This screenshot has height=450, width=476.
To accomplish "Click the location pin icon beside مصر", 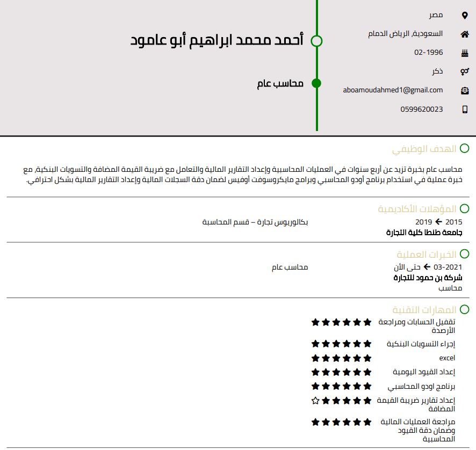I will pyautogui.click(x=465, y=15).
